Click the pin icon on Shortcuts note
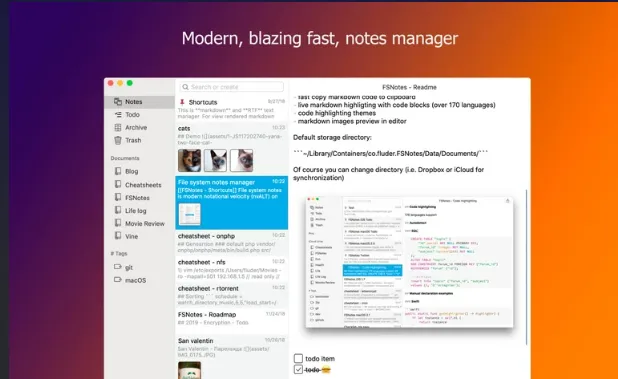Image resolution: width=618 pixels, height=379 pixels. pyautogui.click(x=182, y=102)
